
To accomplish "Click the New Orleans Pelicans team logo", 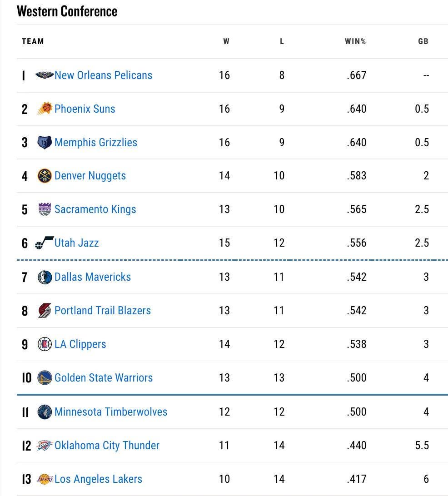I will pyautogui.click(x=45, y=75).
